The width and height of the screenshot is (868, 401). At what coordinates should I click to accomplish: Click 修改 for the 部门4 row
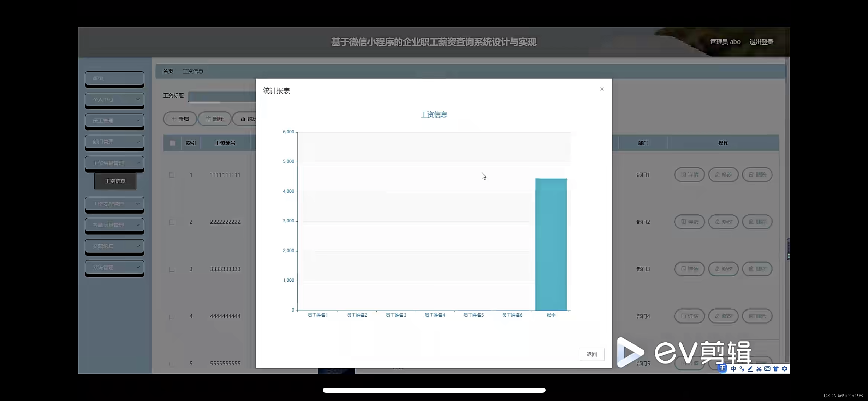tap(723, 316)
